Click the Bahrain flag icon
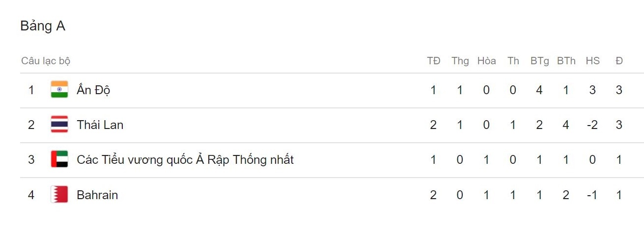Viewport: 644px width, 231px height. [x=59, y=195]
